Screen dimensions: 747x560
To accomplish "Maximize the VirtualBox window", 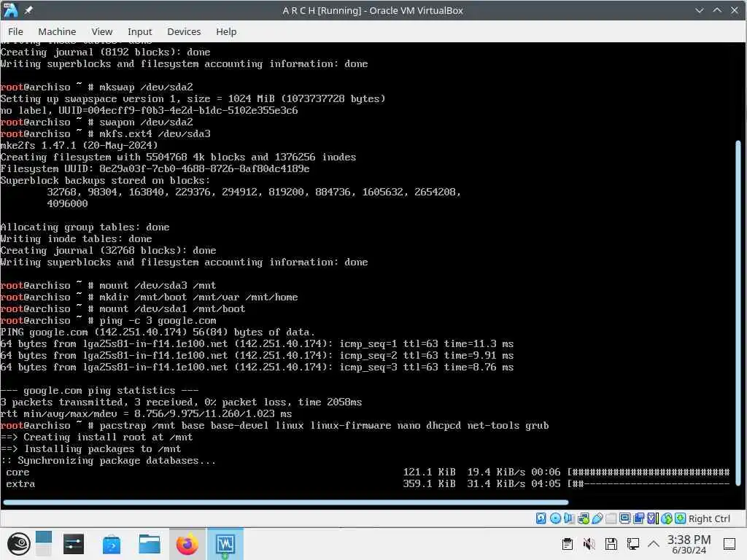I will 717,10.
